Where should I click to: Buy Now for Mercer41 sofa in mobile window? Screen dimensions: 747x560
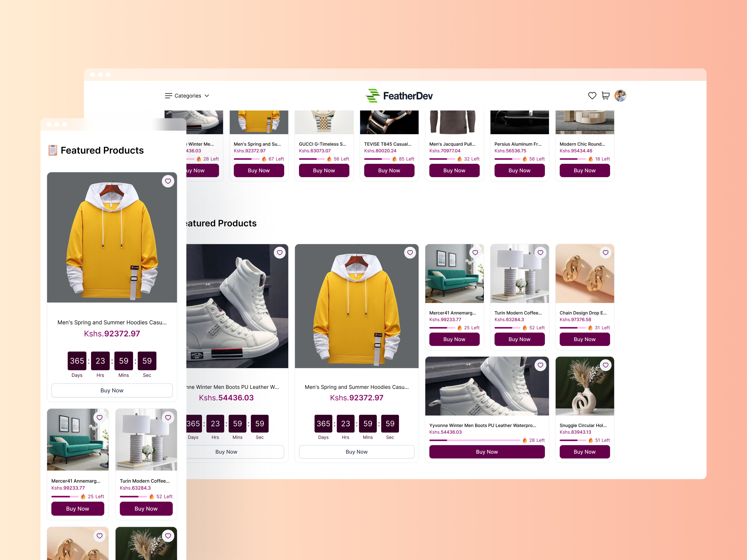[x=78, y=509]
